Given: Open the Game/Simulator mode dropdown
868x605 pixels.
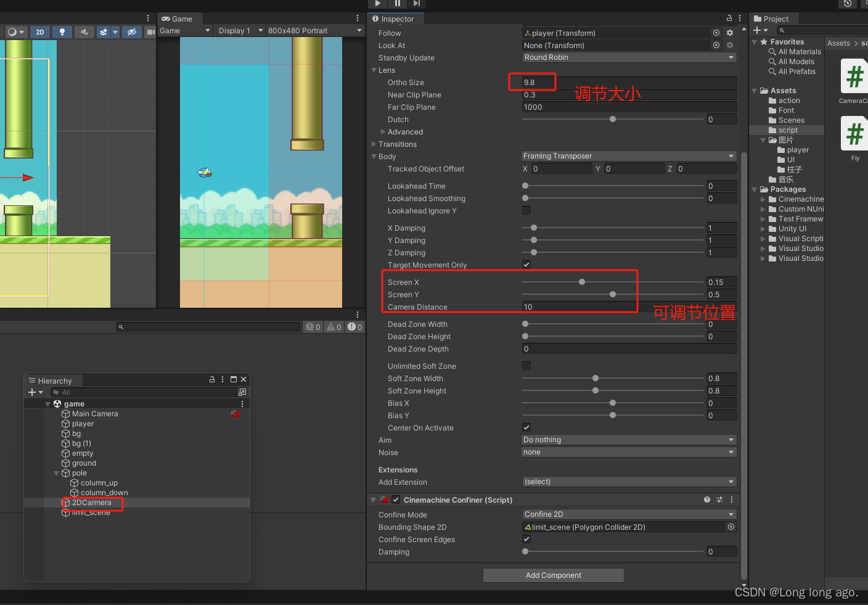Looking at the screenshot, I should click(x=185, y=31).
